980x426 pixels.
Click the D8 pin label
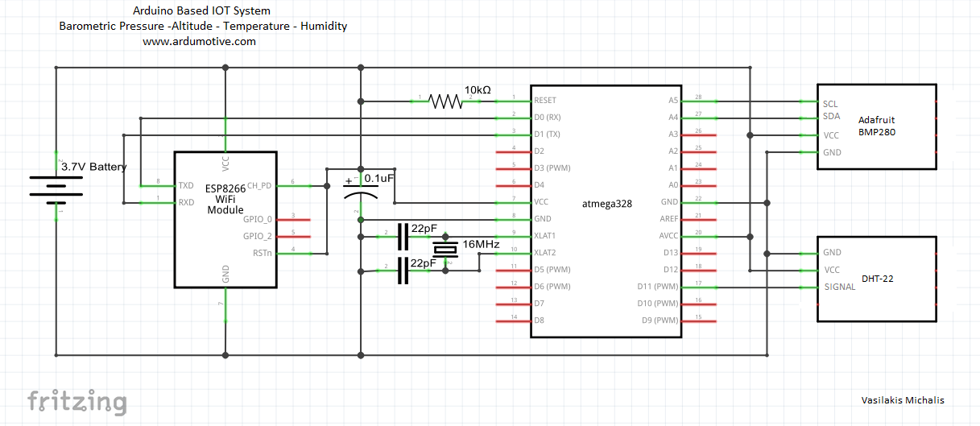point(539,321)
